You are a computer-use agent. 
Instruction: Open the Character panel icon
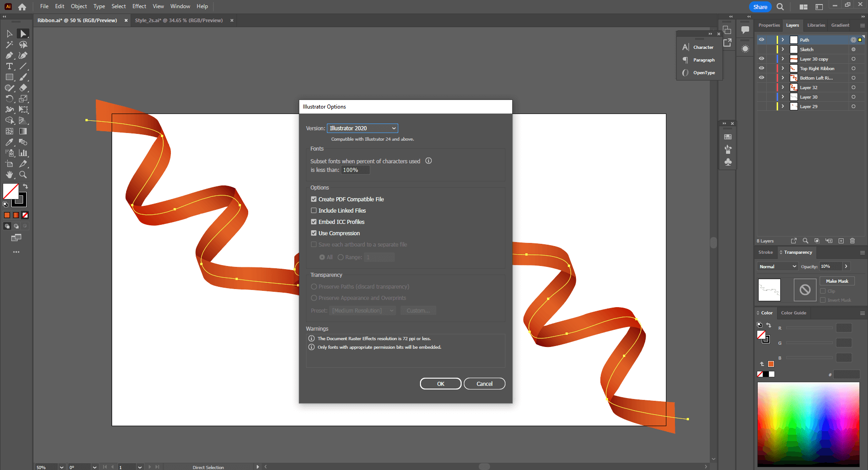[685, 47]
